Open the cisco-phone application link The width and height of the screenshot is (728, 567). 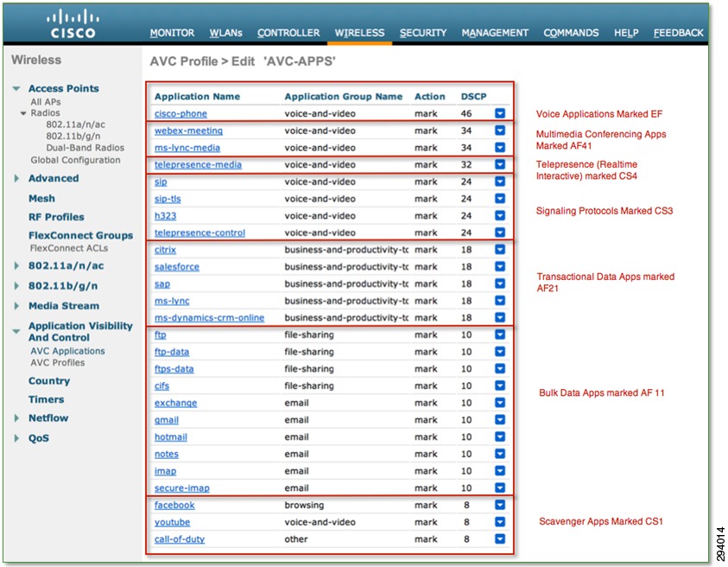(180, 114)
